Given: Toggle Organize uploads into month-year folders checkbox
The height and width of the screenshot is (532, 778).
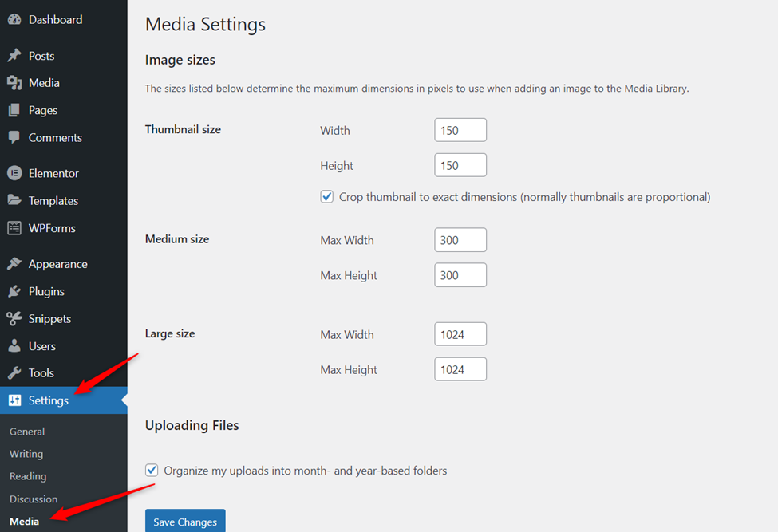Looking at the screenshot, I should pyautogui.click(x=152, y=470).
